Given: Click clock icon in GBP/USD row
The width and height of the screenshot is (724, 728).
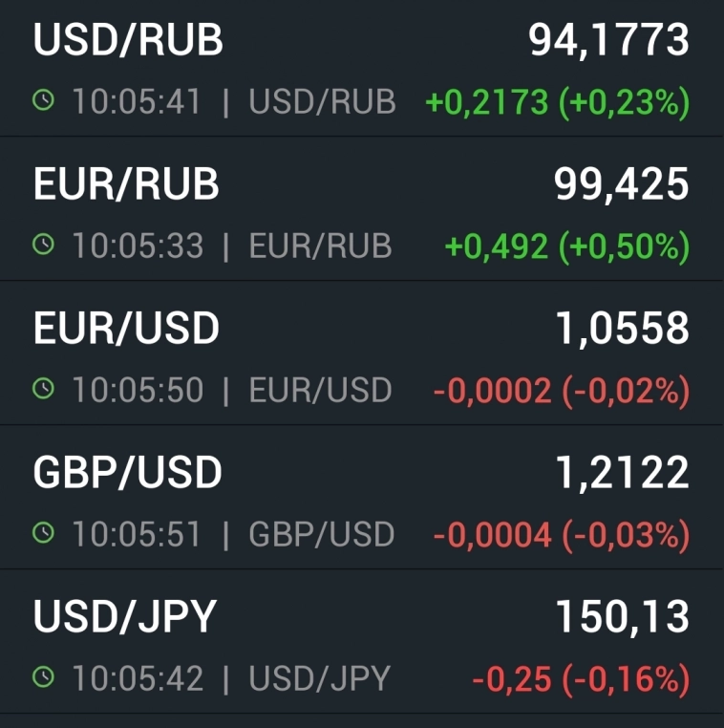Looking at the screenshot, I should click(x=43, y=534).
